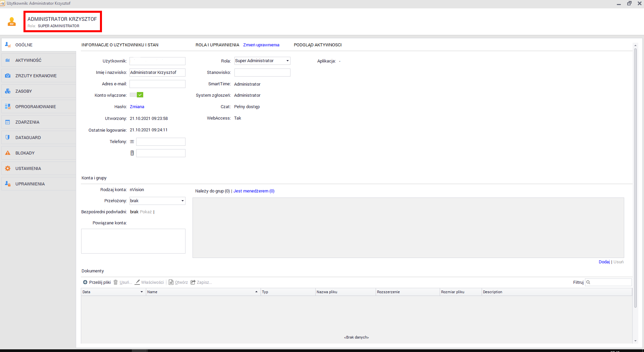Click the Blokady warning triangle icon
The image size is (644, 352).
click(8, 153)
